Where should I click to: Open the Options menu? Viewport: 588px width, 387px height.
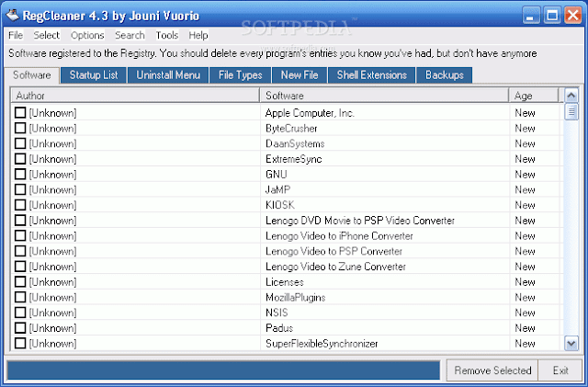click(x=87, y=35)
